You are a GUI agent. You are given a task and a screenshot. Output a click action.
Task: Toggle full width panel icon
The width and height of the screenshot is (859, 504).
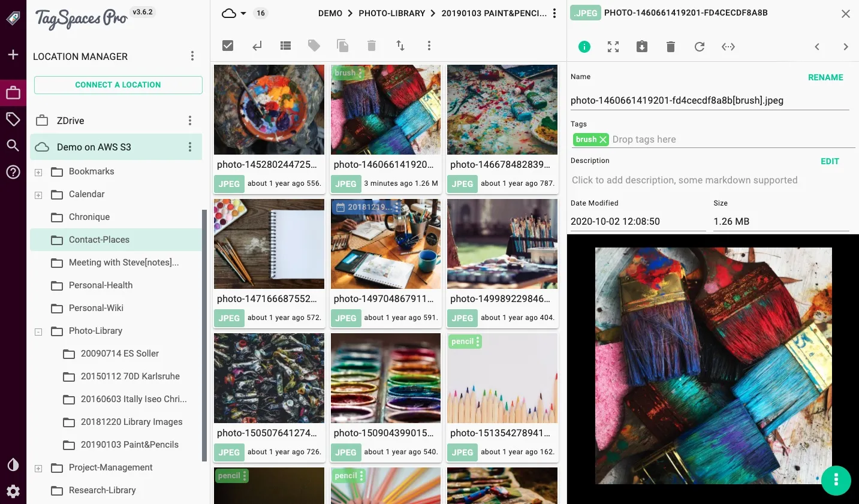(728, 47)
